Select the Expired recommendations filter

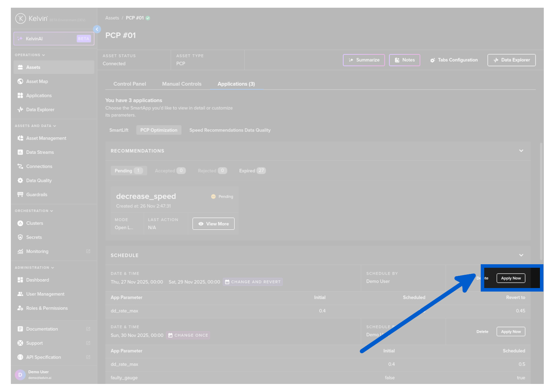pyautogui.click(x=252, y=171)
